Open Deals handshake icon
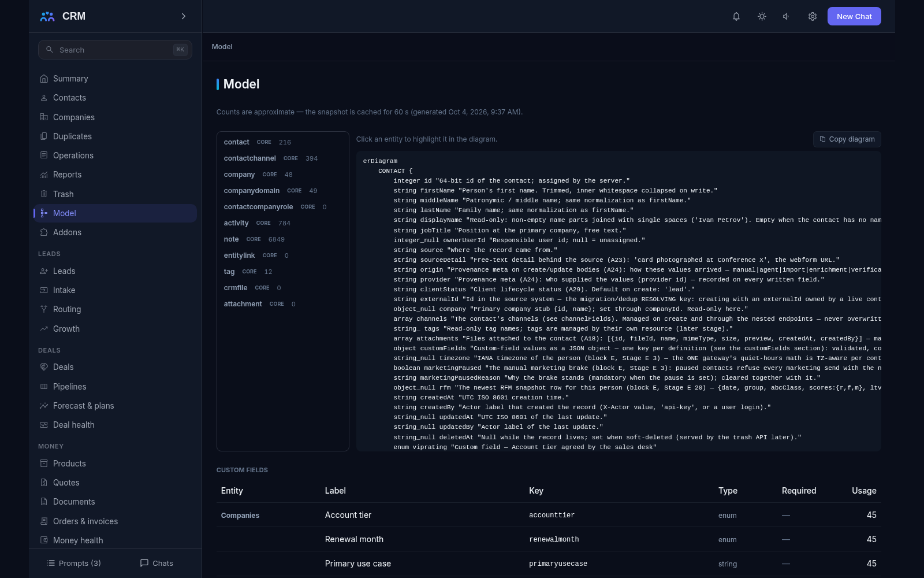 (x=44, y=367)
